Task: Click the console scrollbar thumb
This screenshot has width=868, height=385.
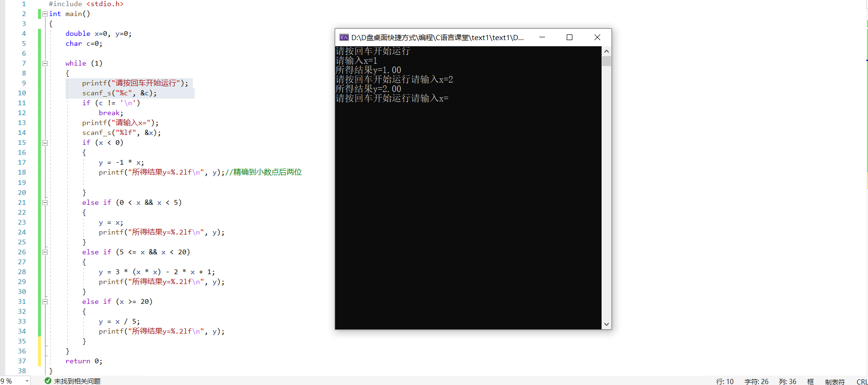Action: click(606, 61)
